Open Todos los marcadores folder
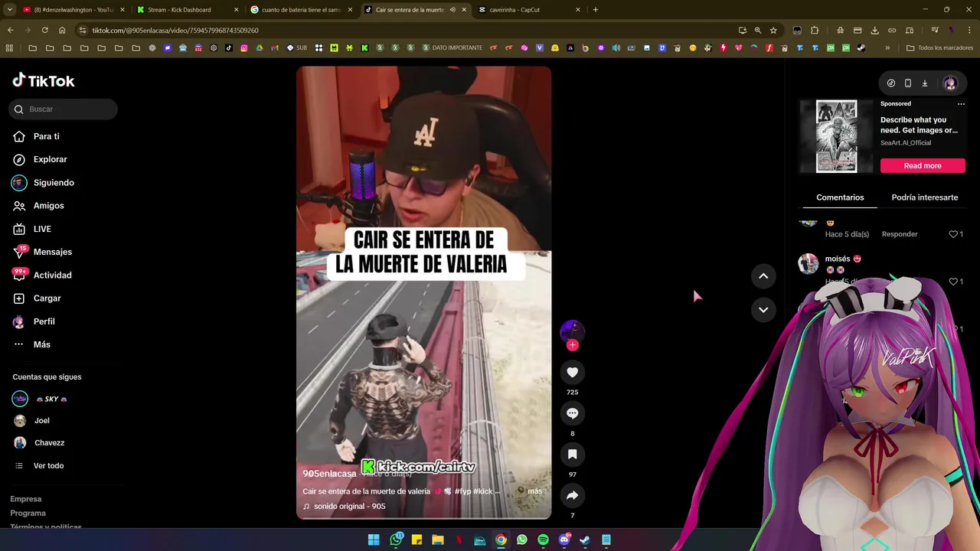 click(x=939, y=47)
